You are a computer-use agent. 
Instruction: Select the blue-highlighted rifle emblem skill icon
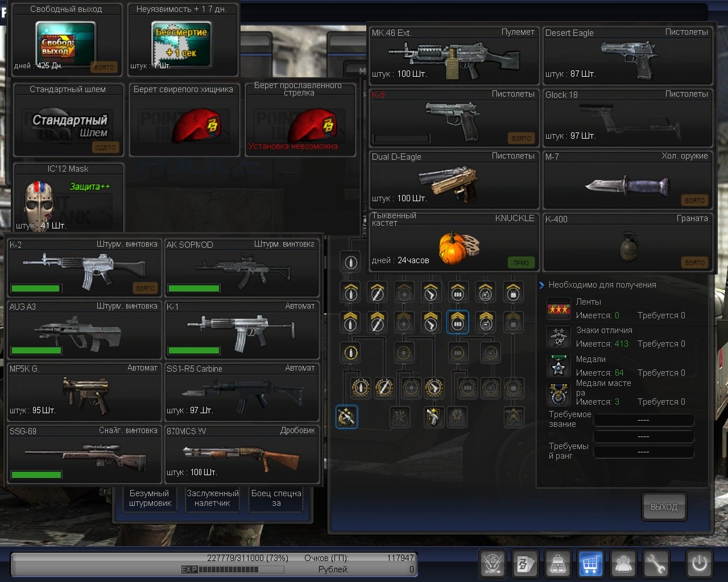pyautogui.click(x=346, y=417)
